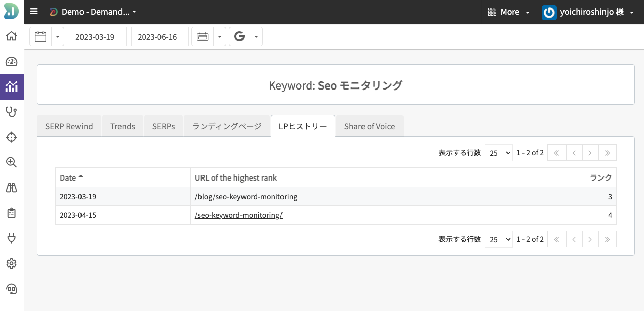Go to last page in bottom pagination
This screenshot has height=311, width=644.
[x=608, y=239]
